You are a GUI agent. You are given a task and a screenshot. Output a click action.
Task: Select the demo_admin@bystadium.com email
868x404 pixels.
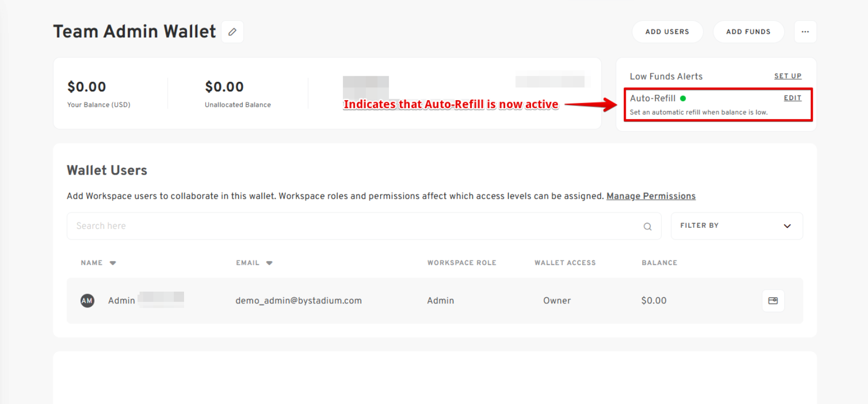tap(299, 301)
